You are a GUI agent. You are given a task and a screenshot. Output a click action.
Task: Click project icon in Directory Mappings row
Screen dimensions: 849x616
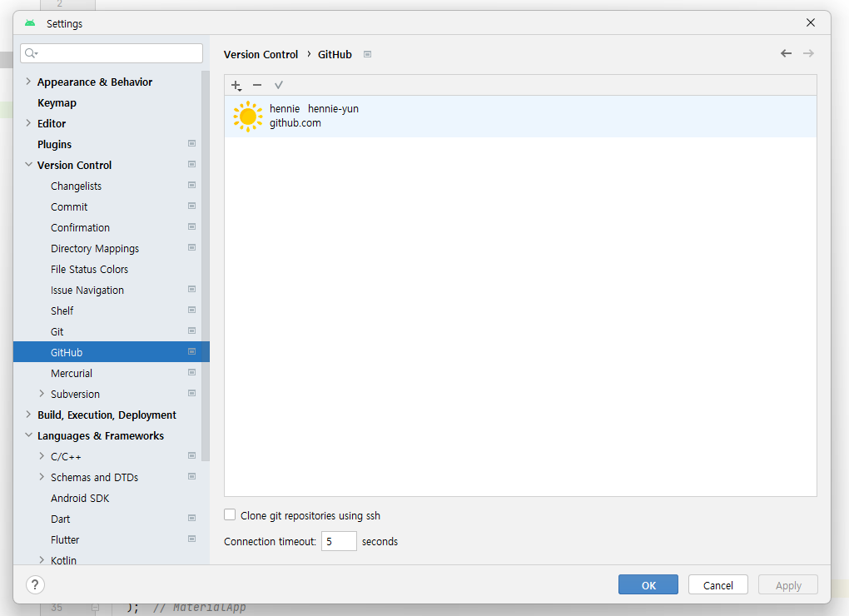click(x=191, y=247)
